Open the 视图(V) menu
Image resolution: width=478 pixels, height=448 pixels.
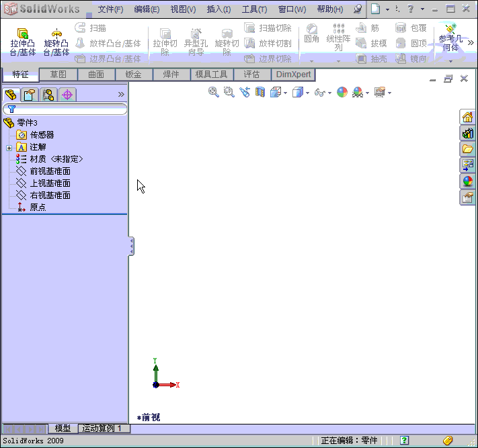click(183, 9)
